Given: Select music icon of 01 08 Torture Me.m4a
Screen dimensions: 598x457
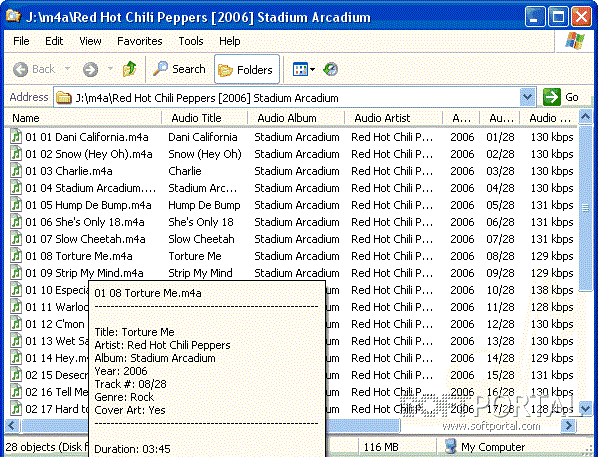Looking at the screenshot, I should 16,256.
